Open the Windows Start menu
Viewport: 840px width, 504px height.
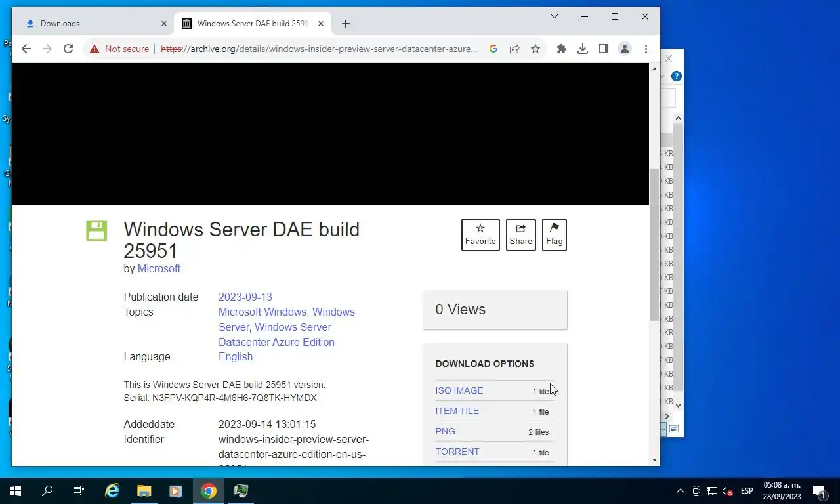tap(16, 491)
